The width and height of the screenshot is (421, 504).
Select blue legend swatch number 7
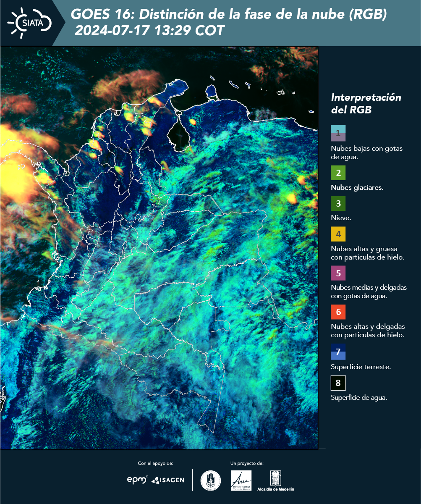tap(338, 352)
